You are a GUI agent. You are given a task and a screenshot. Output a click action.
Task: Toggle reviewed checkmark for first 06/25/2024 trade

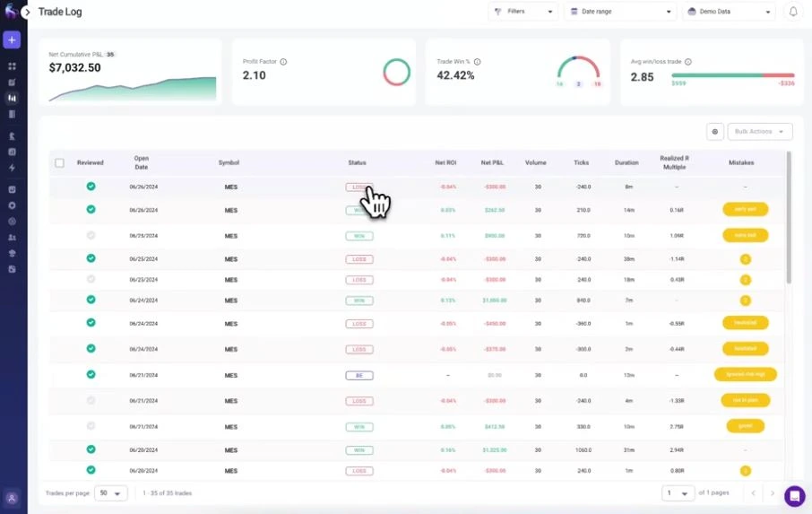tap(91, 235)
